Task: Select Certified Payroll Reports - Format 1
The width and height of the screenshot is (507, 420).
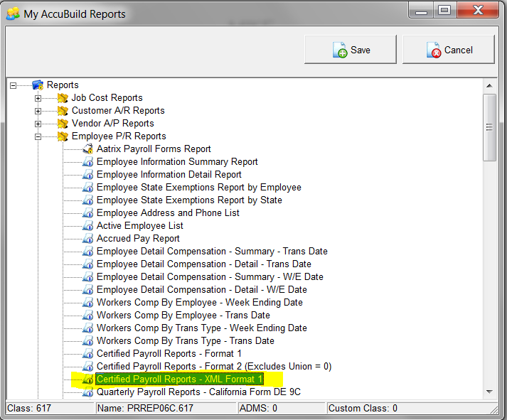Action: coord(169,354)
